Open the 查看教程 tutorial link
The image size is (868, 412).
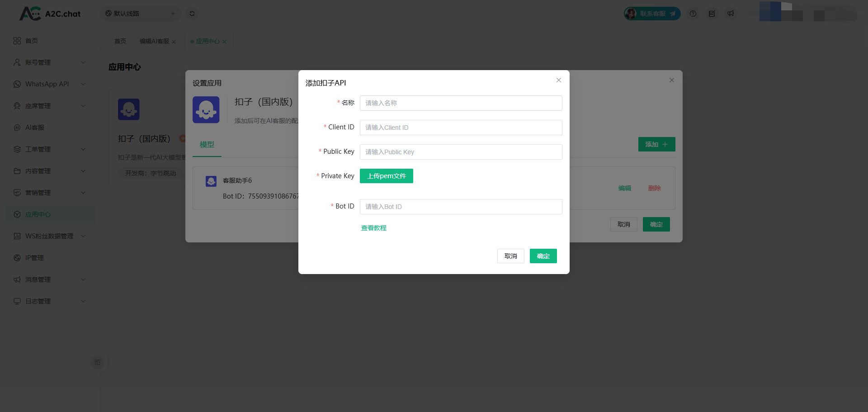click(x=373, y=228)
